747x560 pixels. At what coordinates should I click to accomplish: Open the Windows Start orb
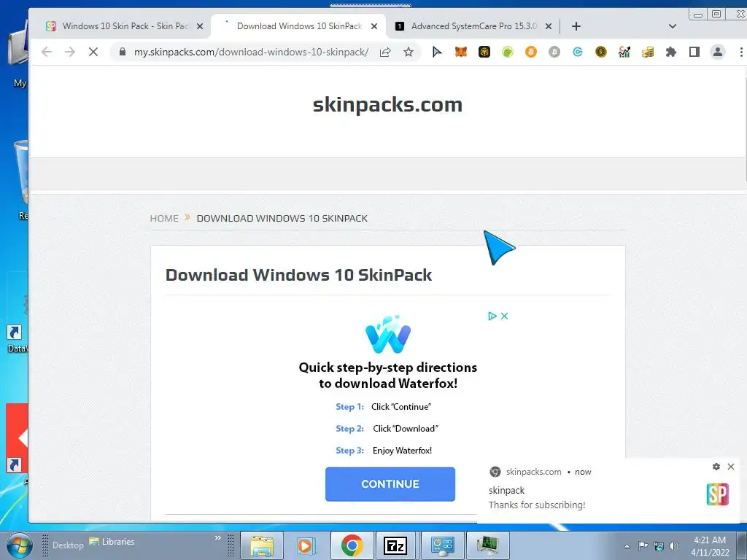coord(19,545)
